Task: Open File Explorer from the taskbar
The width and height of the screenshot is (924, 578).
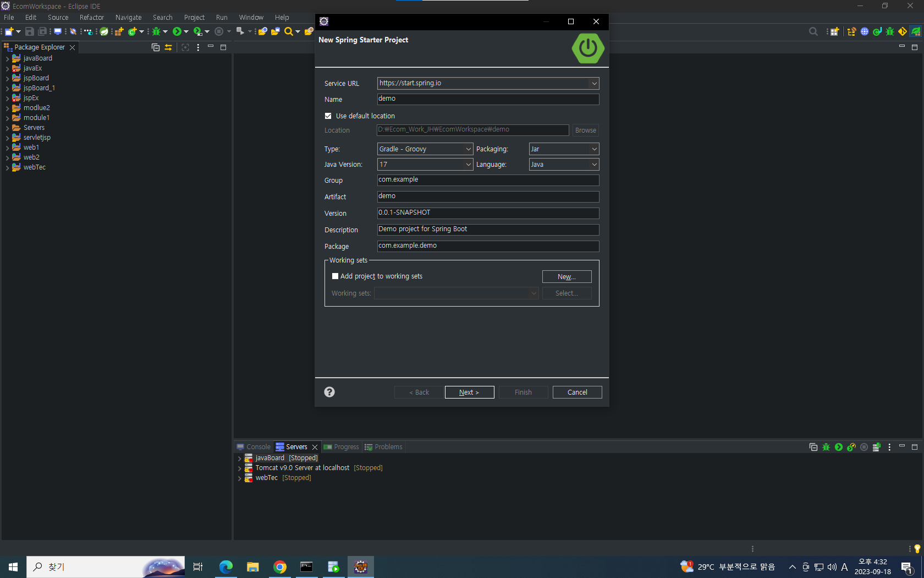Action: click(x=253, y=567)
